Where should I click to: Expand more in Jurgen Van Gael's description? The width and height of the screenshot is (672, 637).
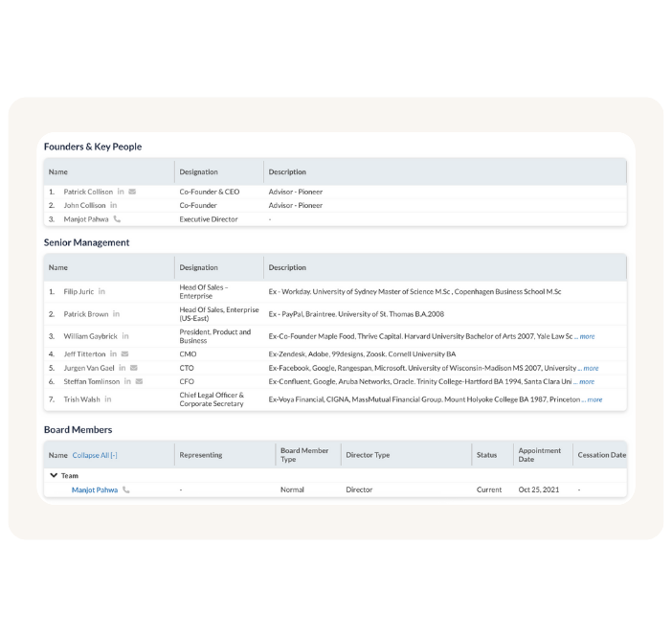click(591, 368)
